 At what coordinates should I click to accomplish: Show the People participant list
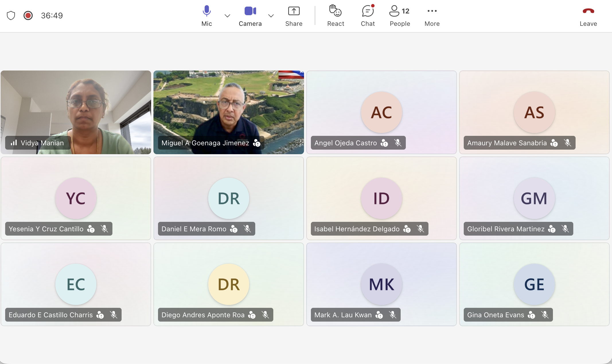[399, 16]
